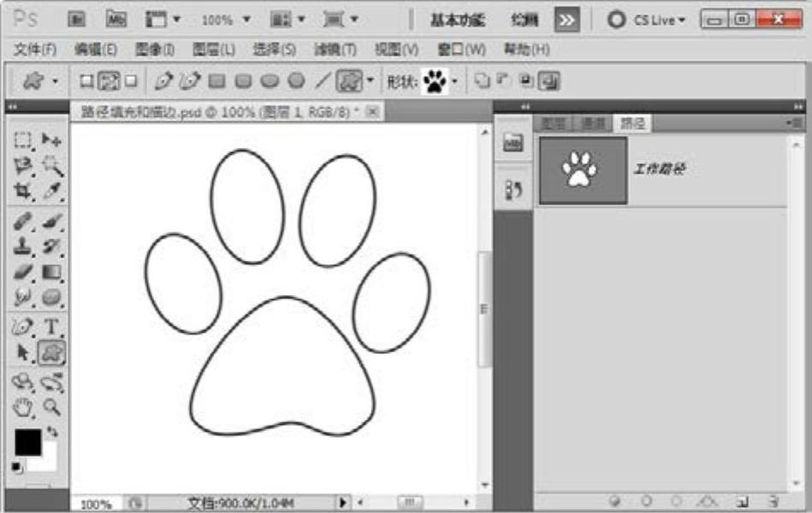Open the CS Live button
The width and height of the screenshot is (812, 513).
(x=647, y=19)
